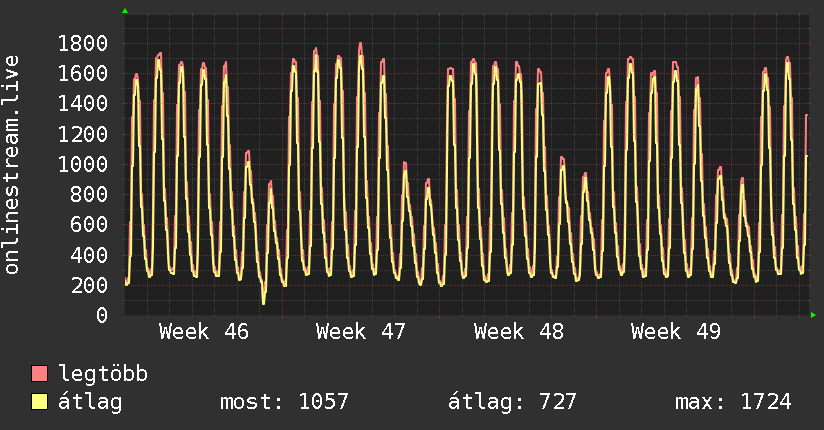The image size is (824, 430).
Task: Click the pink legtöbb legend swatch
Action: pos(39,374)
